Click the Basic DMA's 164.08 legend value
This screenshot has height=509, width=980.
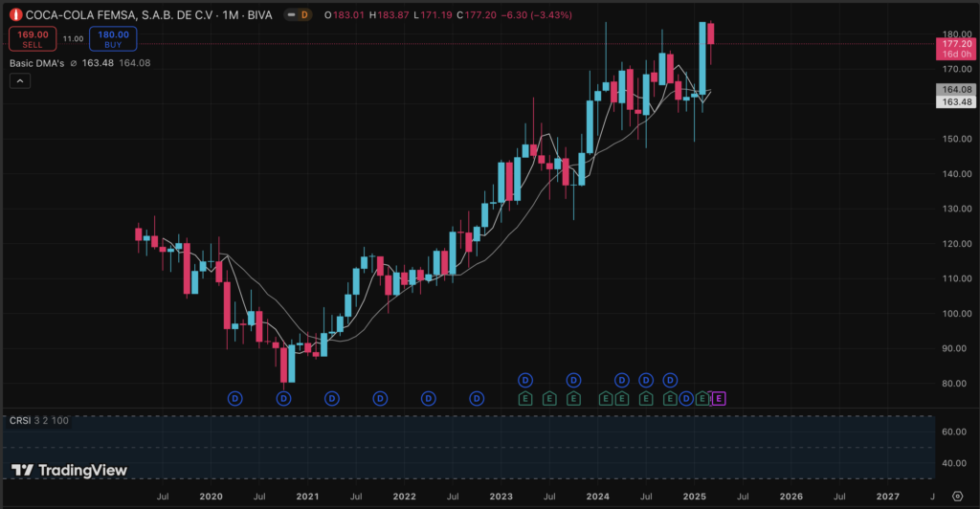[134, 63]
